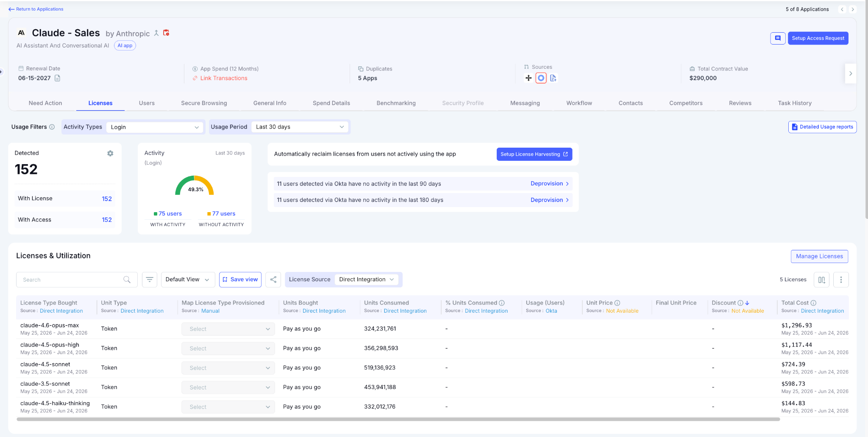Go to the previous application with the left chevron
This screenshot has width=868, height=437.
point(843,9)
